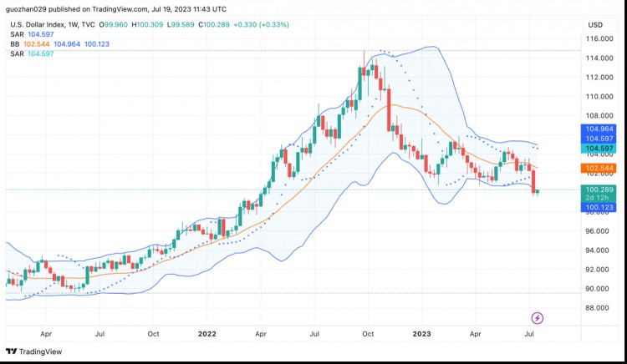627x364 pixels.
Task: Select the second SAR indicator legend
Action: point(16,53)
